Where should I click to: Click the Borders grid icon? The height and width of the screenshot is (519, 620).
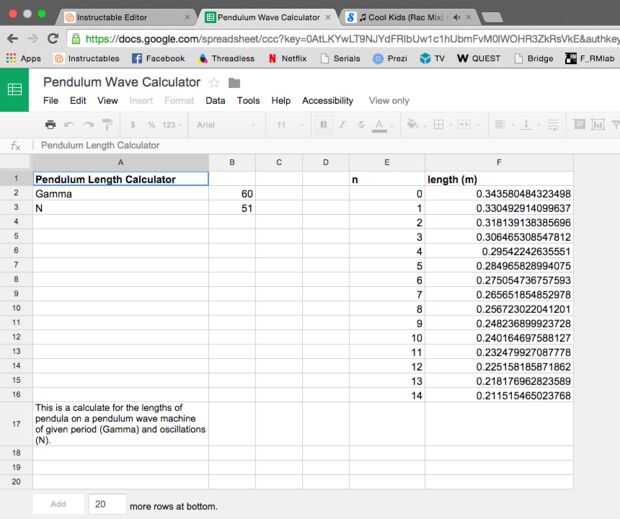[438, 125]
